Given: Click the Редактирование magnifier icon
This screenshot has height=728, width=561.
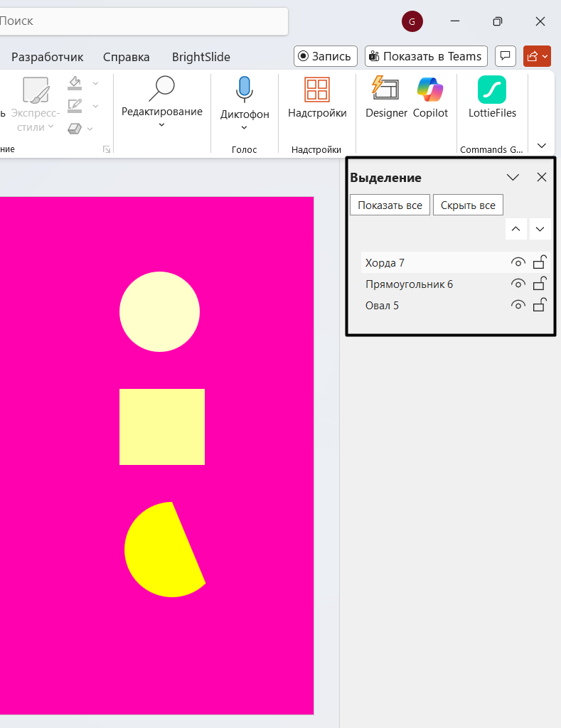Looking at the screenshot, I should pos(161,88).
